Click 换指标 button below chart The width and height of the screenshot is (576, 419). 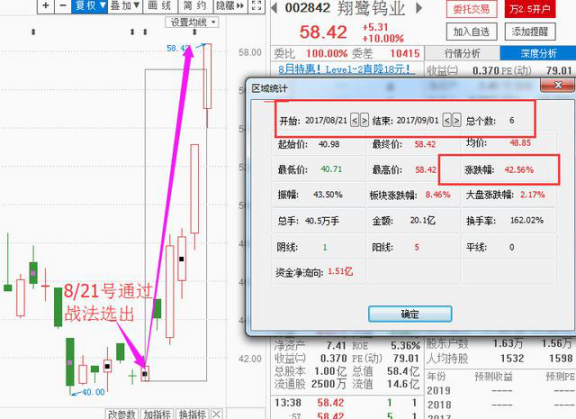(x=193, y=414)
